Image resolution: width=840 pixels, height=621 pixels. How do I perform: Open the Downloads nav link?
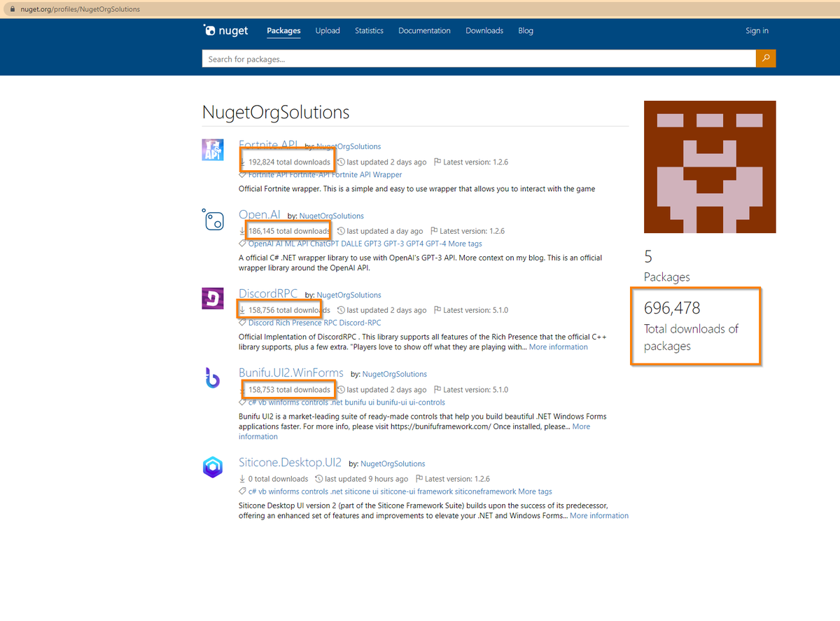[484, 31]
